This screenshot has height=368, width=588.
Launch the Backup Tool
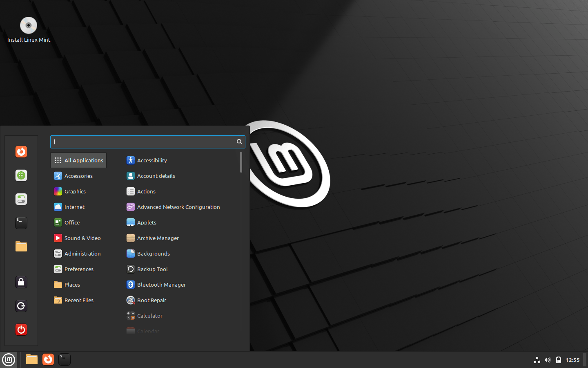tap(152, 269)
